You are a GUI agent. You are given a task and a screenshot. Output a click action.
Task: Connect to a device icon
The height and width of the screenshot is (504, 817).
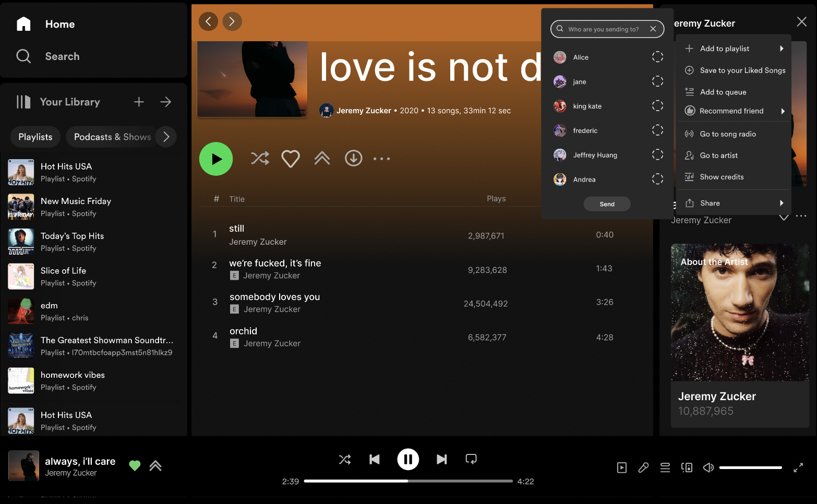pos(687,467)
